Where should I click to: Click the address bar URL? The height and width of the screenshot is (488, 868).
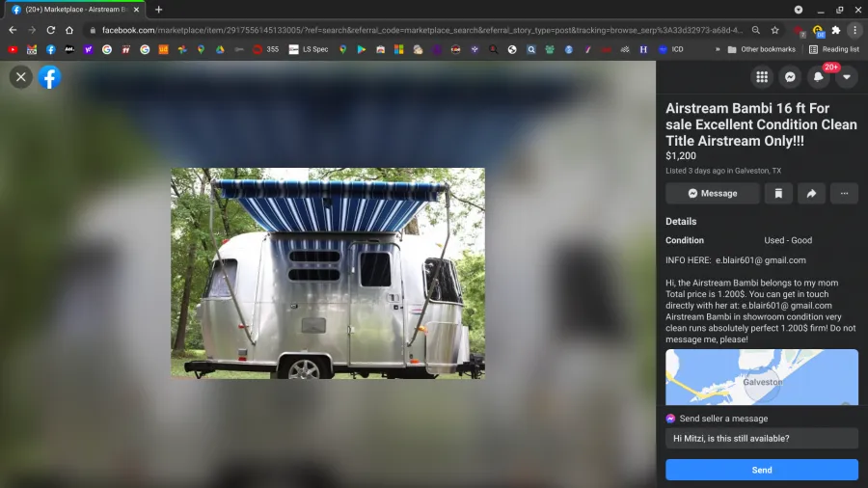pos(421,30)
